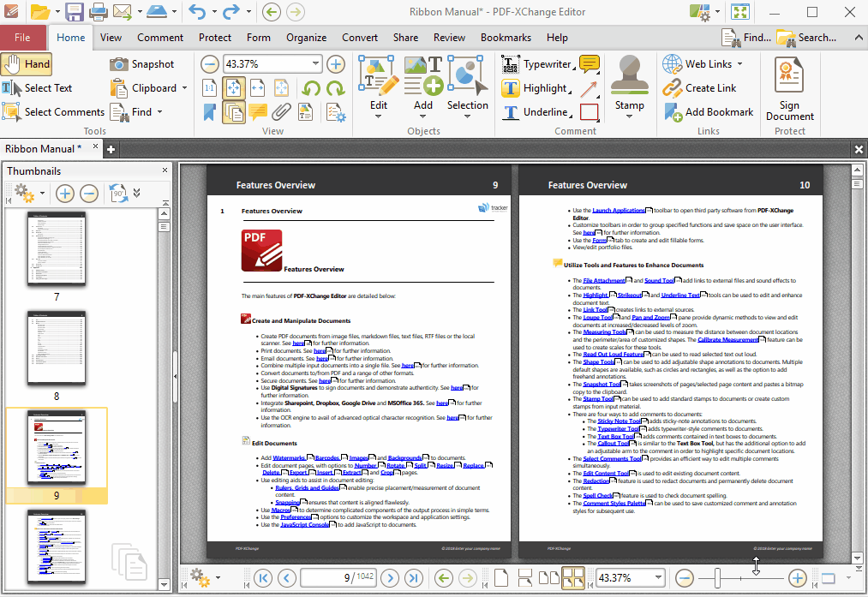Open the bottom bar zoom percentage dropdown
The width and height of the screenshot is (868, 597).
[658, 577]
